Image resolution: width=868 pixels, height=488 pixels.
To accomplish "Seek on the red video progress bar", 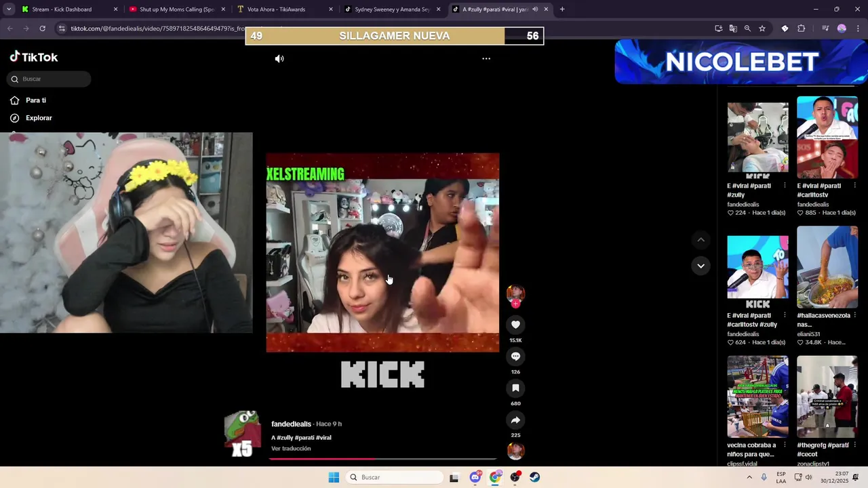I will tap(383, 459).
